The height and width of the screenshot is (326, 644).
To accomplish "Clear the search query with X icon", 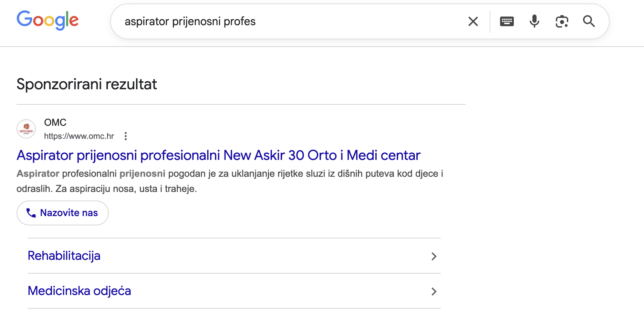I will pos(473,21).
